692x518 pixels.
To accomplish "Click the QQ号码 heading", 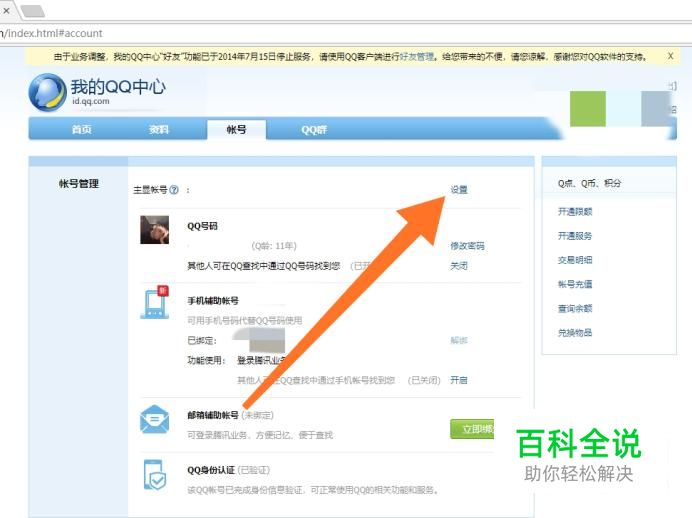I will click(x=203, y=226).
